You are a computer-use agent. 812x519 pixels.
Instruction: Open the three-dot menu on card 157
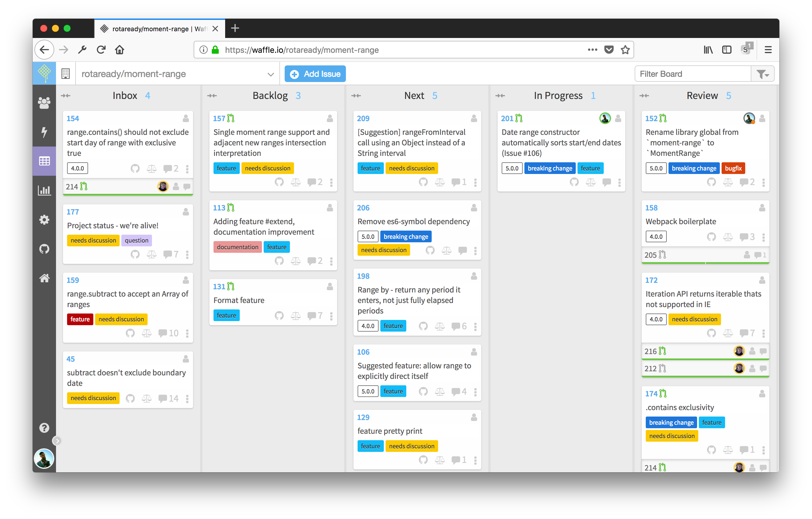click(331, 182)
